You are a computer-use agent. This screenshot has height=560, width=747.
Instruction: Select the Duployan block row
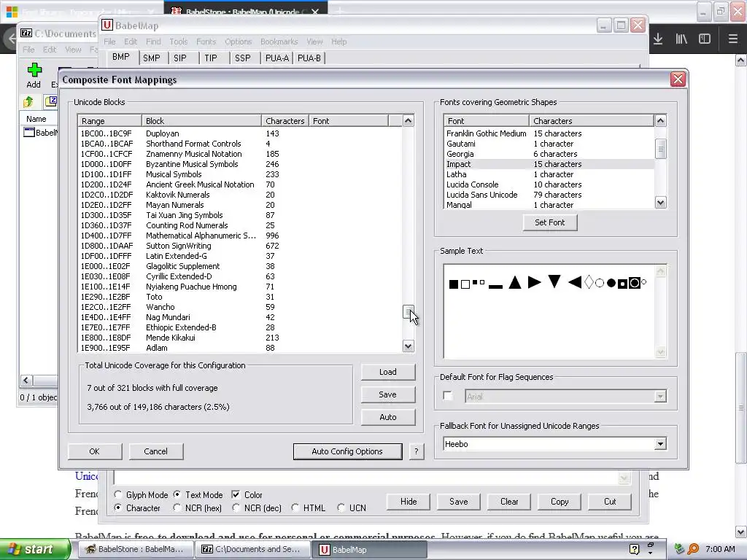point(240,133)
